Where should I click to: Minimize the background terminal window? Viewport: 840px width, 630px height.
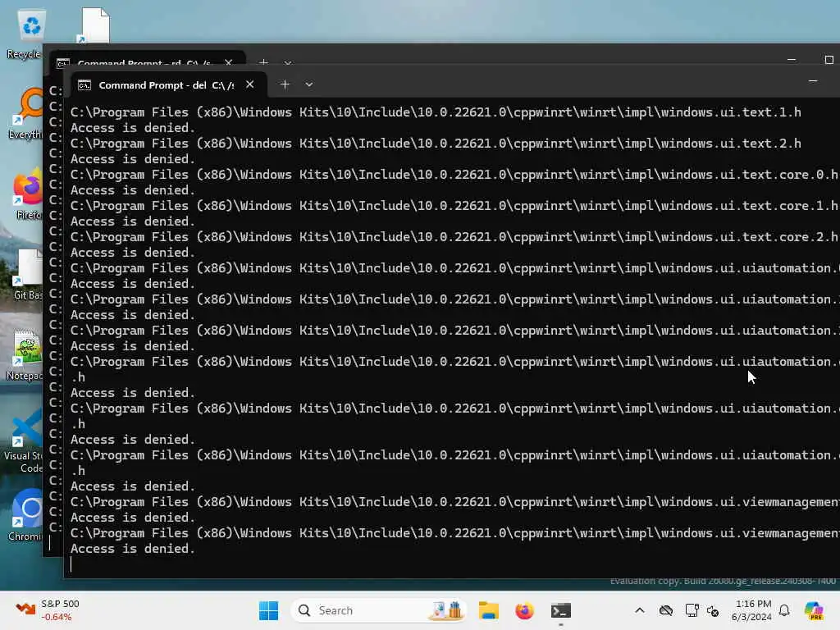(x=792, y=60)
